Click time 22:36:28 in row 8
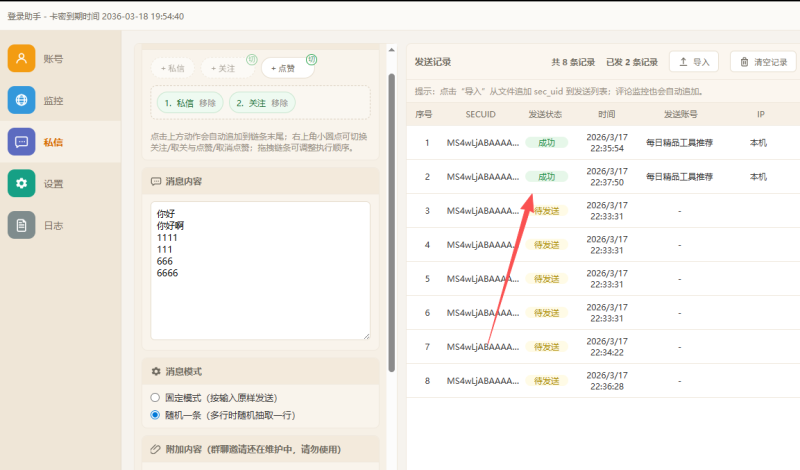800x470 pixels. [607, 386]
